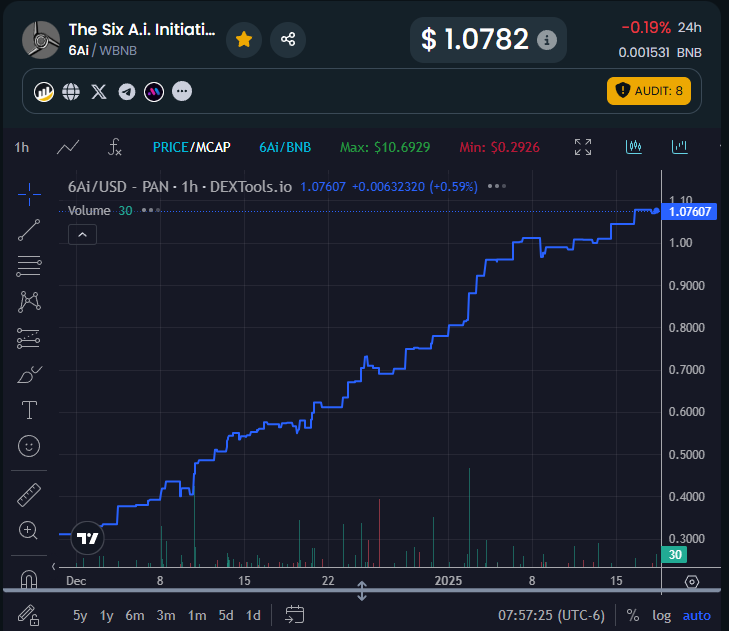The image size is (729, 631).
Task: Click the Min: $0.2926 value
Action: 499,147
